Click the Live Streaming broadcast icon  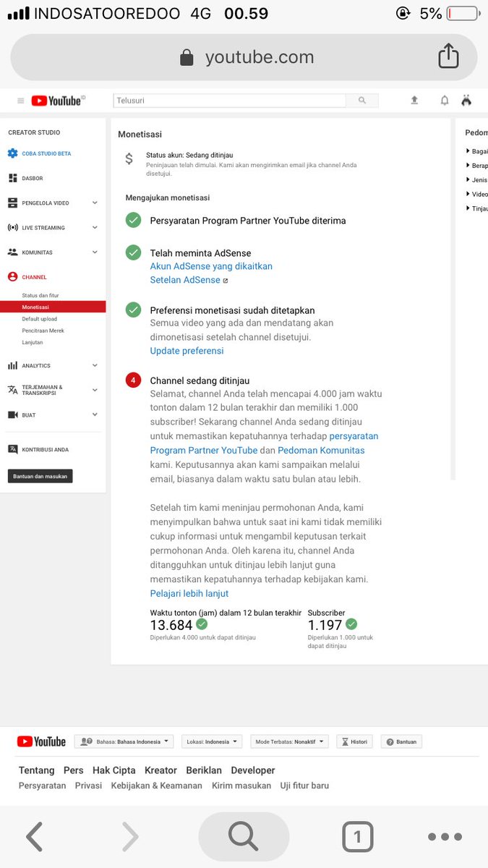[12, 228]
